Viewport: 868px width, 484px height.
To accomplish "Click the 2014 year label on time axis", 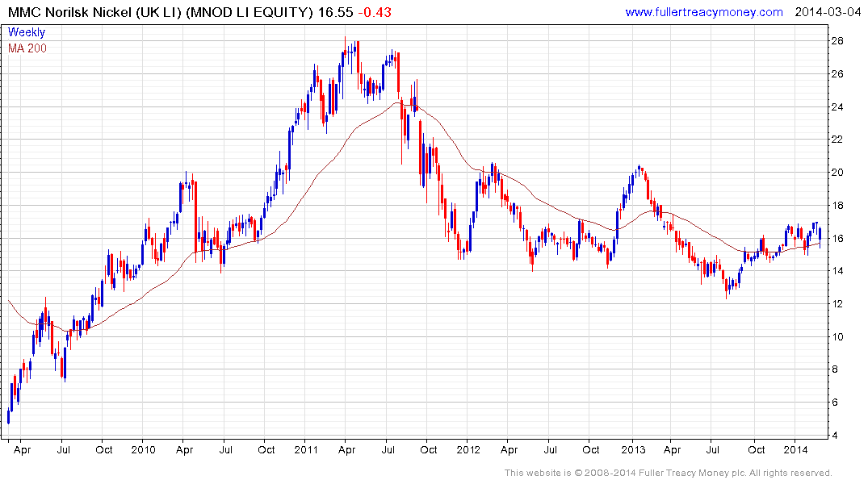I will pyautogui.click(x=795, y=449).
